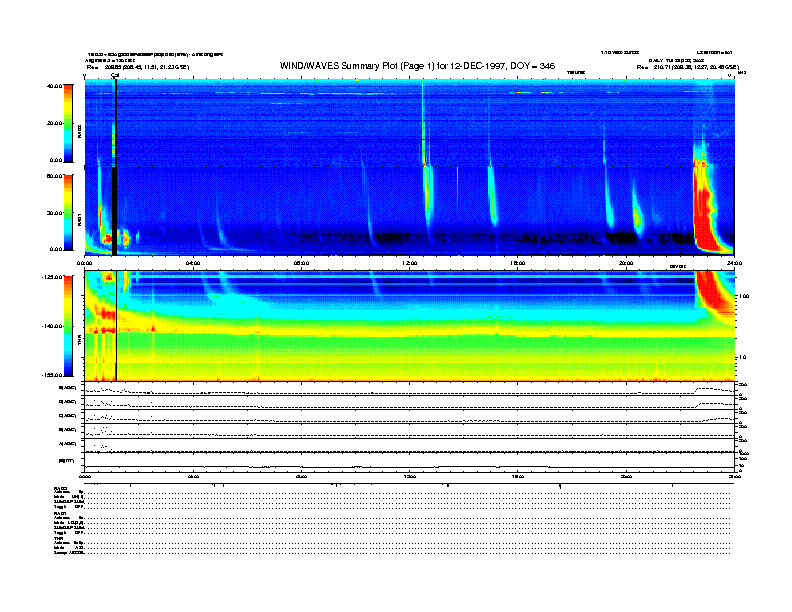Click the TNR heading in the bottom status table
Screen dimensions: 792x612
coord(58,538)
